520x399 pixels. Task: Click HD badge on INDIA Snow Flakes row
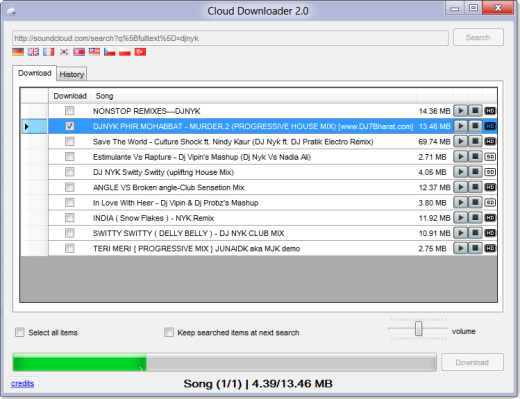[490, 218]
